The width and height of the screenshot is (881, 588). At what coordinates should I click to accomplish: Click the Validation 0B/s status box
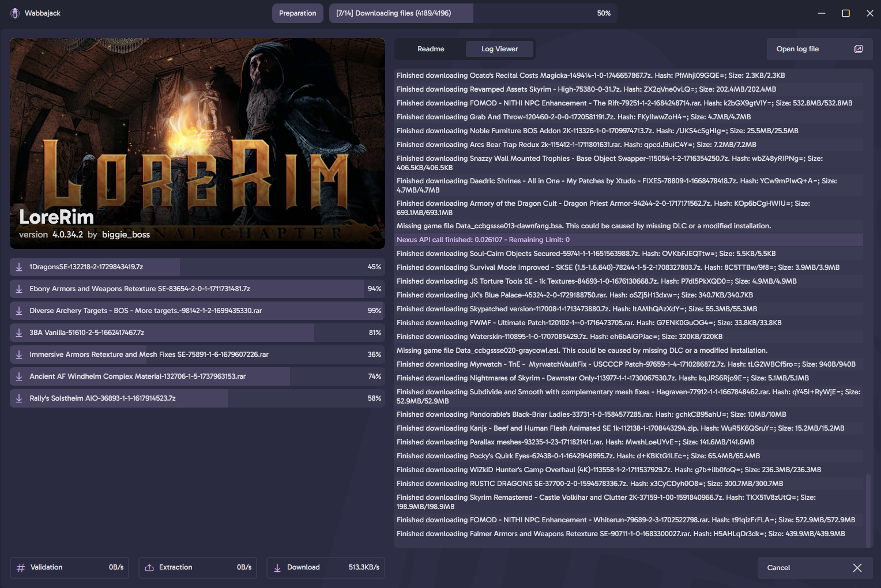click(x=69, y=568)
